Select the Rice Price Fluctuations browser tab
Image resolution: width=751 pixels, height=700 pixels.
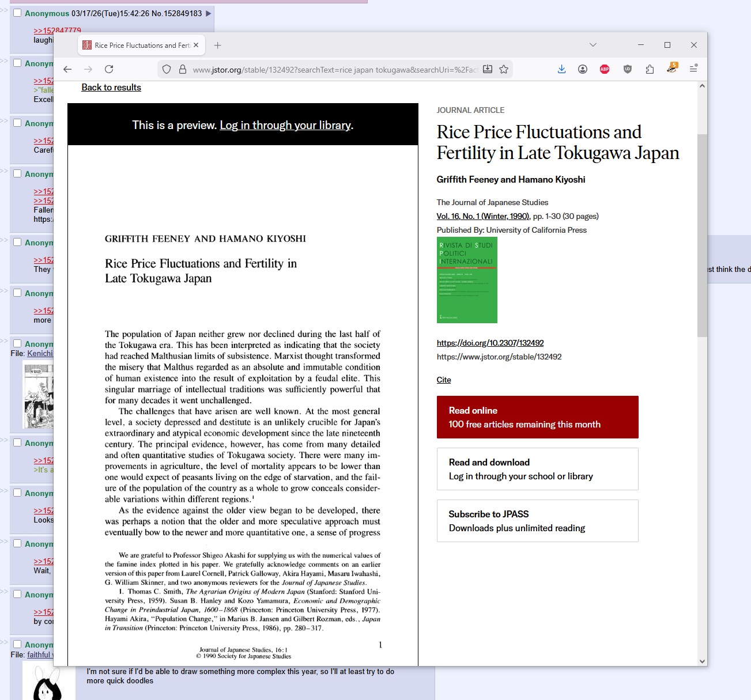(142, 45)
